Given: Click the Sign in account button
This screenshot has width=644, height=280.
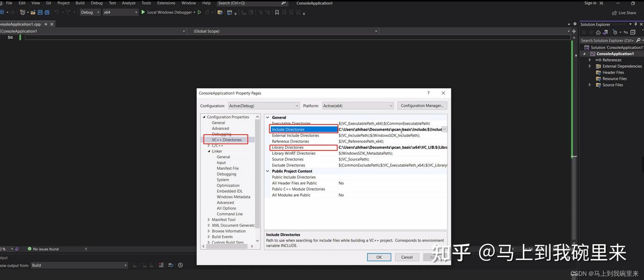Looking at the screenshot, I should coord(590,3).
